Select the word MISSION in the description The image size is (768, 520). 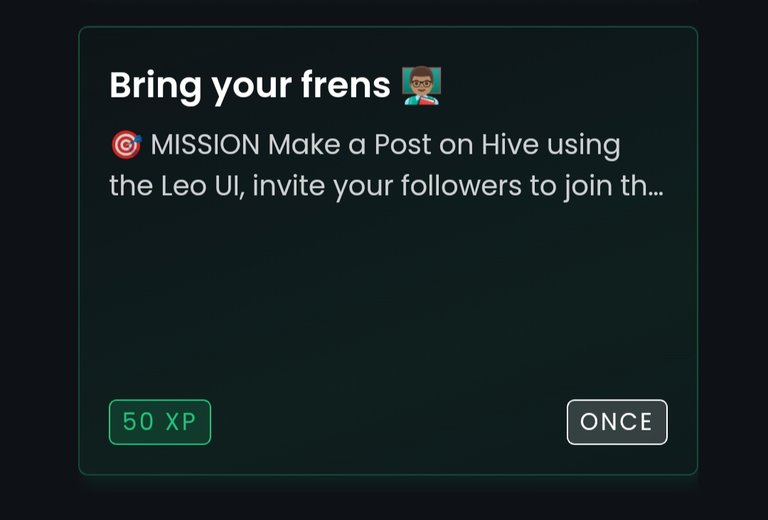coord(205,145)
